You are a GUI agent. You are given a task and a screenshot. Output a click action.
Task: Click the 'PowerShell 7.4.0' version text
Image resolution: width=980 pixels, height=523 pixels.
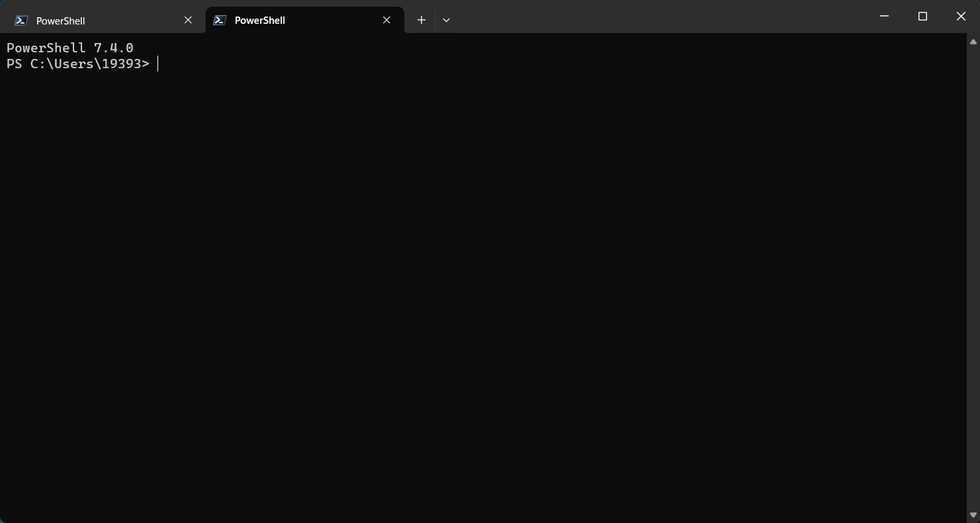click(x=70, y=48)
